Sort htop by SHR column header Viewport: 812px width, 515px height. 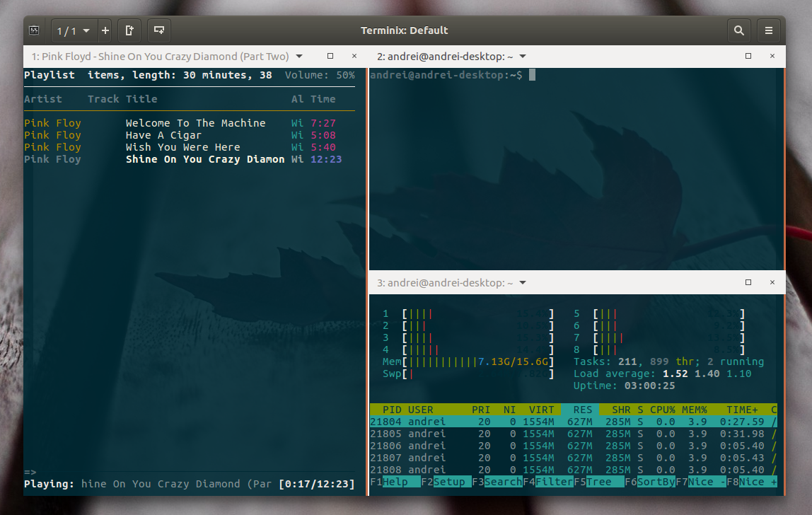pos(621,410)
